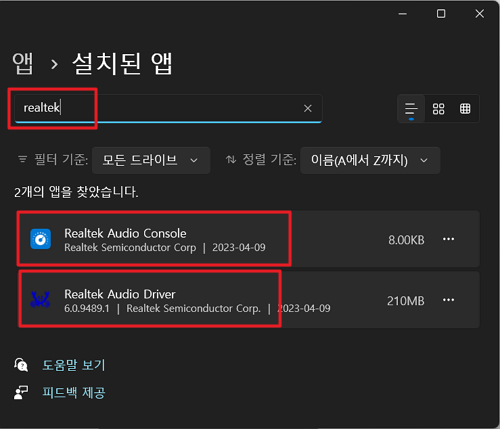Click the sort arrows icon by 정렬 기준
Viewport: 500px width, 429px height.
231,159
